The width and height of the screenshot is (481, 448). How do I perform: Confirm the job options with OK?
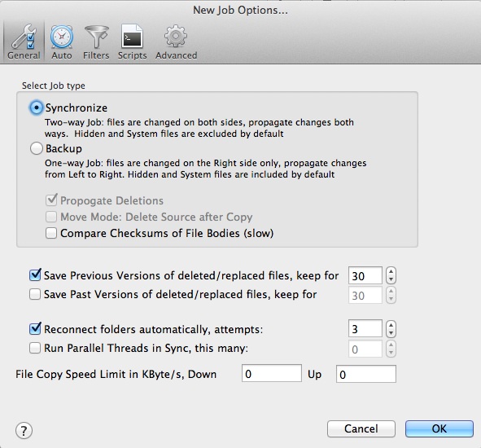pyautogui.click(x=439, y=428)
